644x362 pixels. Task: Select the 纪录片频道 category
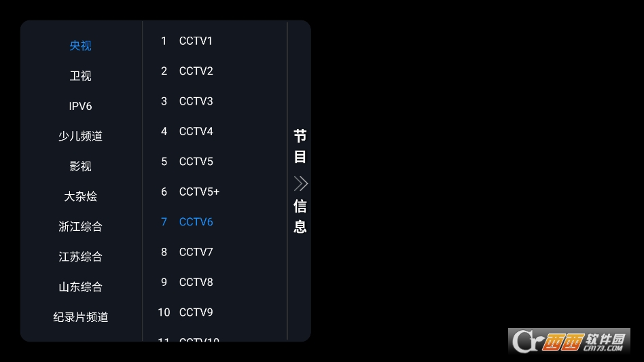[80, 317]
